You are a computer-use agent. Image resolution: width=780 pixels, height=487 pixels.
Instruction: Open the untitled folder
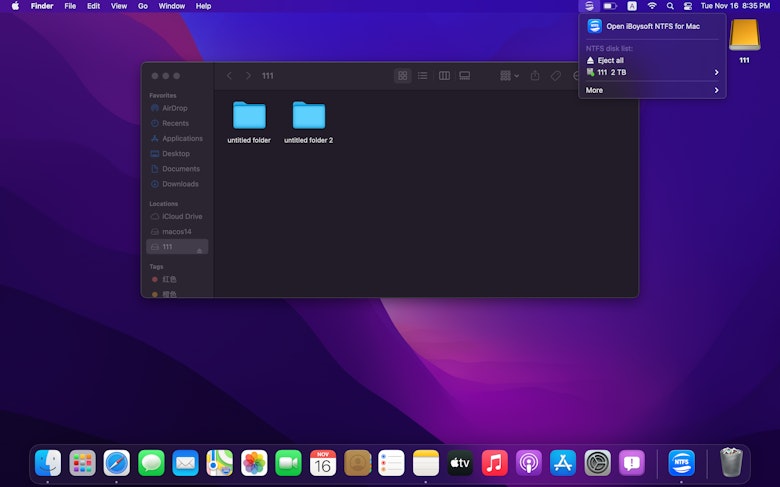click(249, 115)
